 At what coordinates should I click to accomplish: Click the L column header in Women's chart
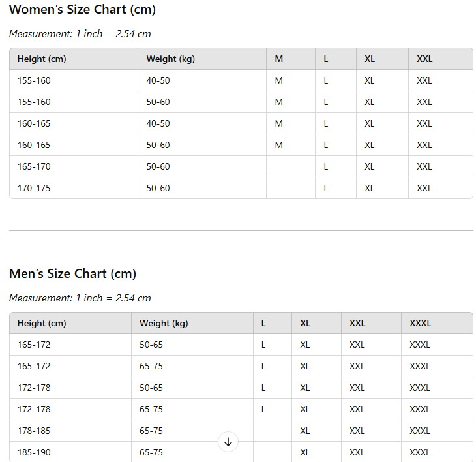pyautogui.click(x=326, y=59)
